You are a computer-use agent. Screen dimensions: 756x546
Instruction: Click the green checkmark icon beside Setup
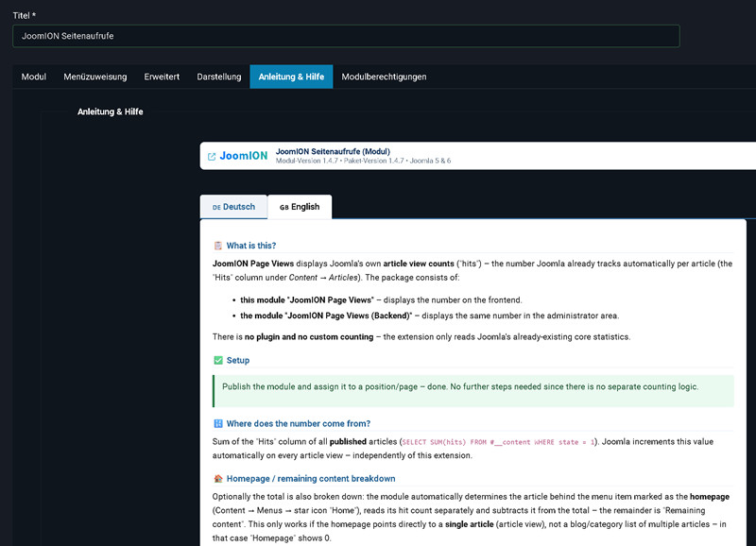tap(218, 361)
